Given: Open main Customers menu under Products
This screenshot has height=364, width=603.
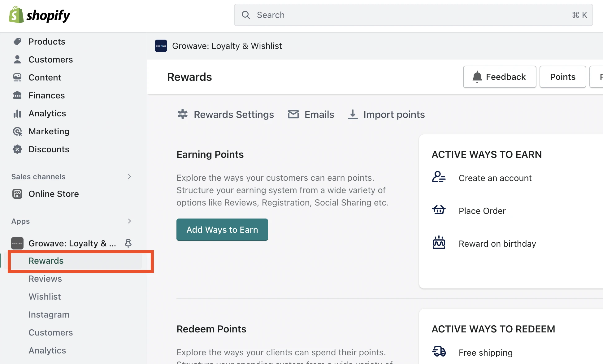Looking at the screenshot, I should (50, 59).
